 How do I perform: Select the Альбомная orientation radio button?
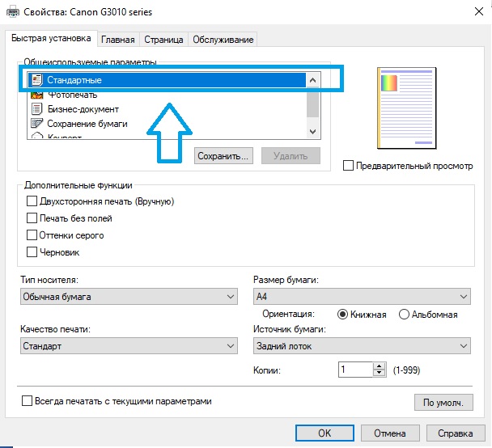point(404,315)
